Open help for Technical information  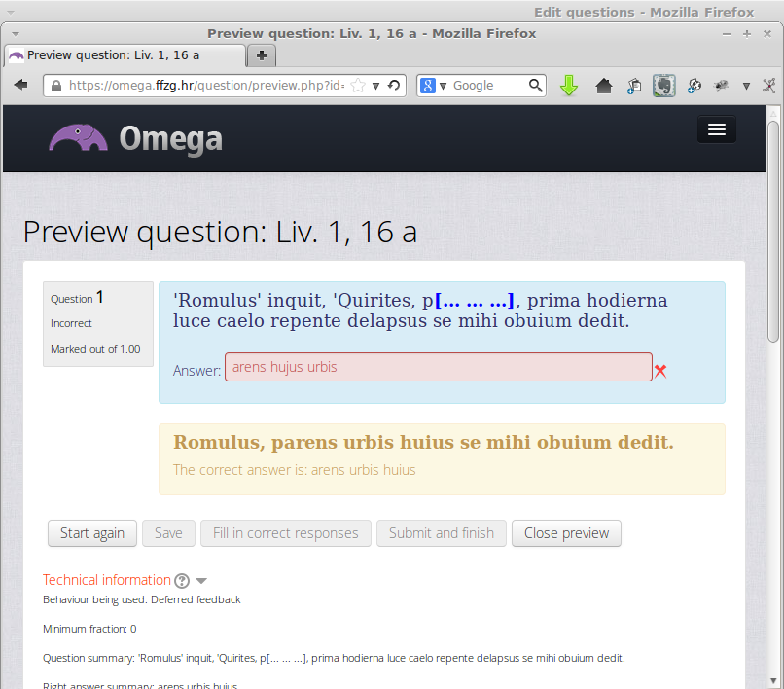click(182, 580)
